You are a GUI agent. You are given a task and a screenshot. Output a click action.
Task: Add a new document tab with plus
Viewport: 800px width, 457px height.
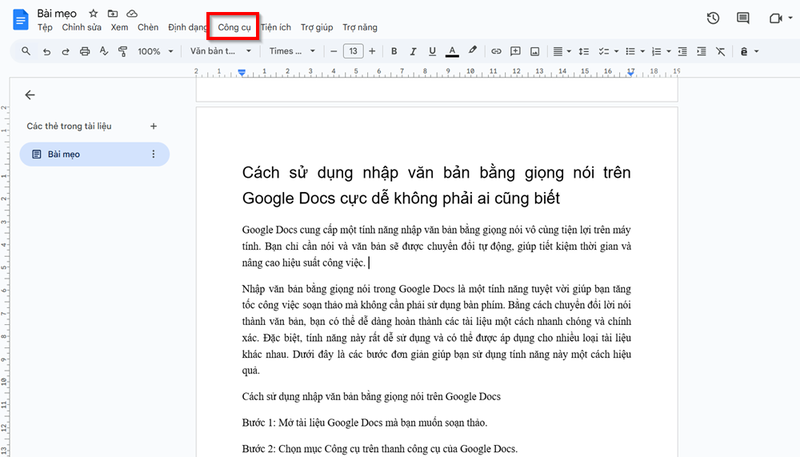click(x=153, y=126)
